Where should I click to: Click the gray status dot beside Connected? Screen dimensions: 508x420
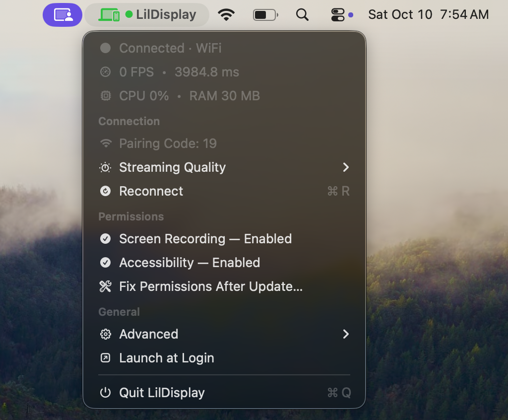(105, 48)
